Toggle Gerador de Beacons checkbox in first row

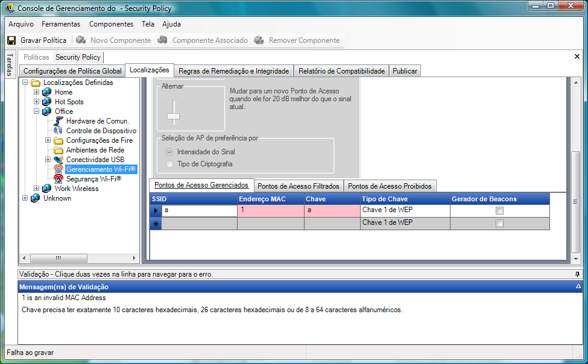[499, 211]
